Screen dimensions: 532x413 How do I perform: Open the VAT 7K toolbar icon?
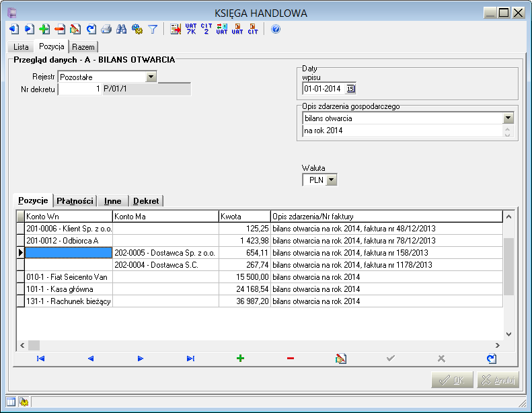pyautogui.click(x=191, y=29)
